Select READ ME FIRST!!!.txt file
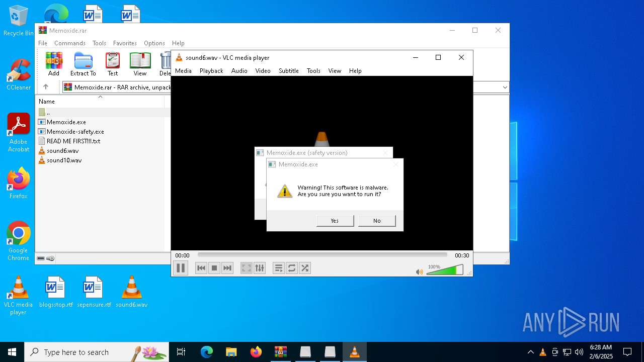The image size is (644, 362). coord(73,141)
